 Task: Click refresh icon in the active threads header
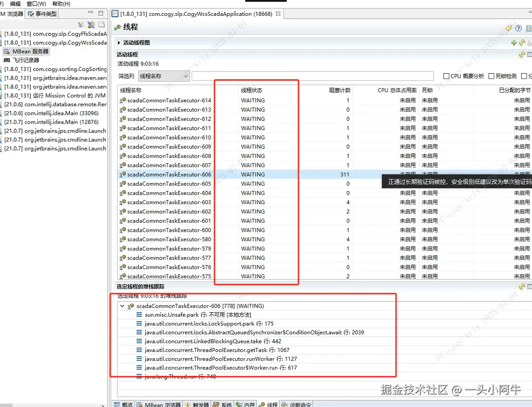[x=522, y=55]
